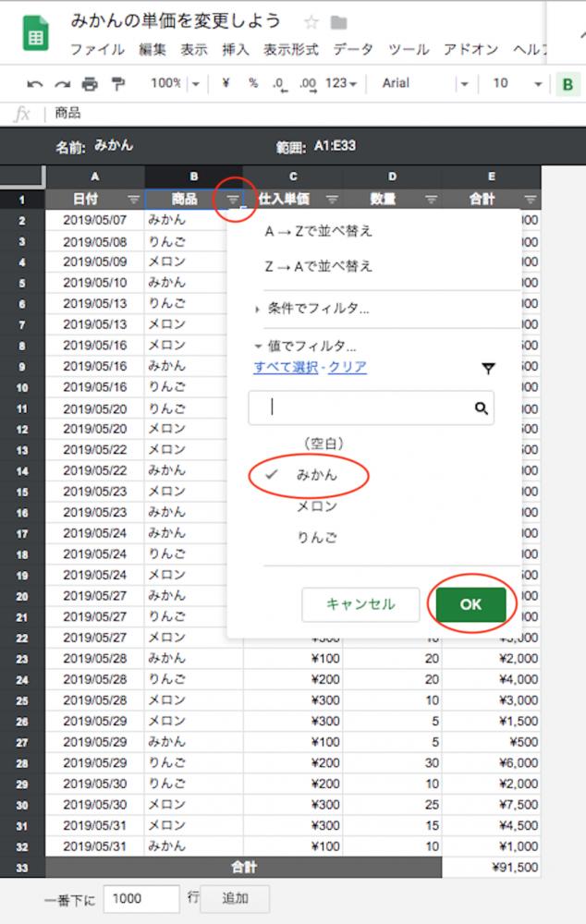The width and height of the screenshot is (586, 924).
Task: Check the りんご filter value
Action: (316, 537)
